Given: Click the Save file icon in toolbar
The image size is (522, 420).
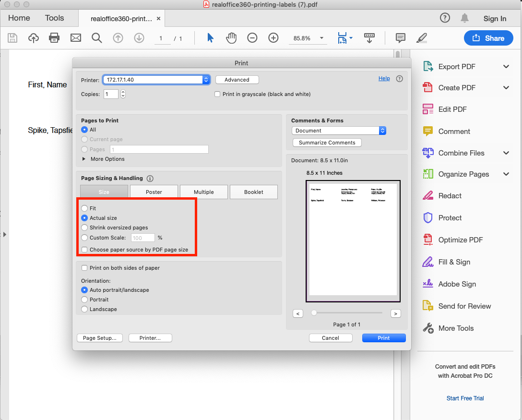Looking at the screenshot, I should [x=12, y=38].
